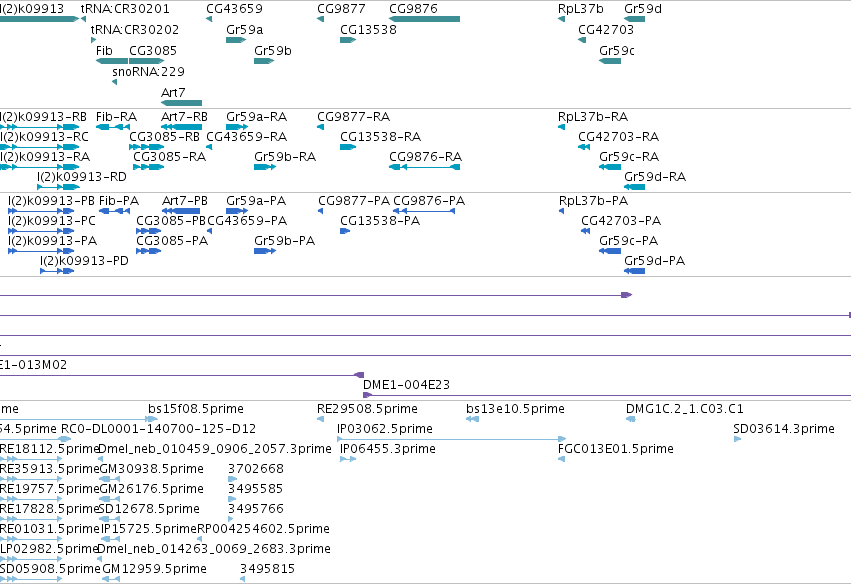The width and height of the screenshot is (851, 584).
Task: Select the Gr59c-RA transcript label
Action: click(630, 157)
